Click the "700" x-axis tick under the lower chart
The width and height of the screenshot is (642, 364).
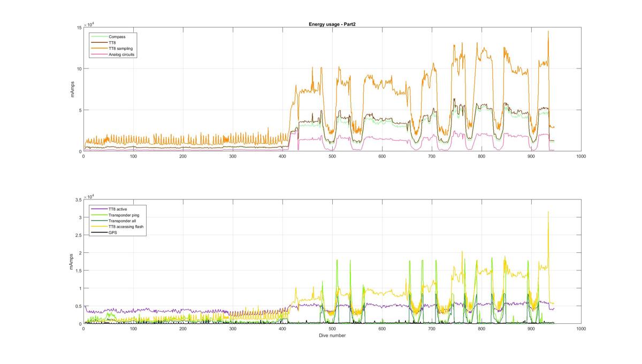(432, 329)
